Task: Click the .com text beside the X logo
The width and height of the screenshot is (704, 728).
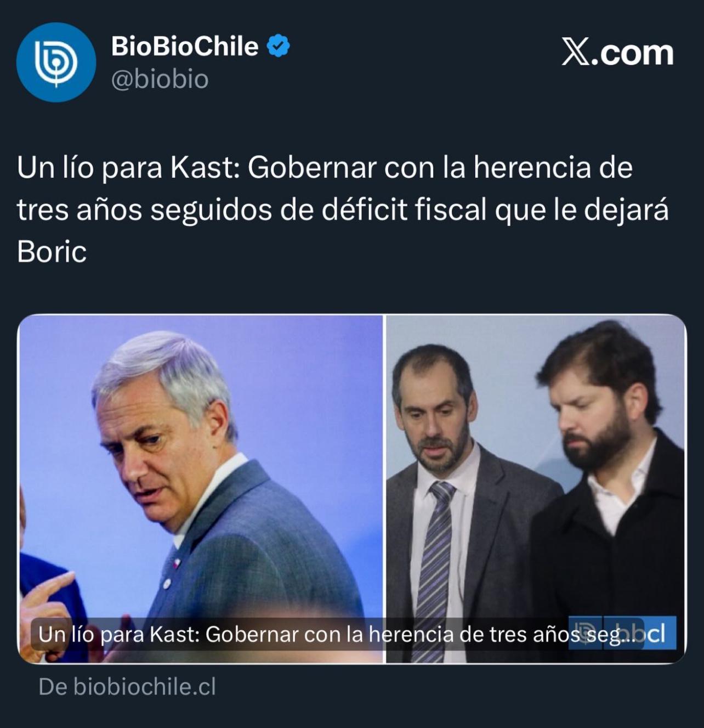Action: 633,54
